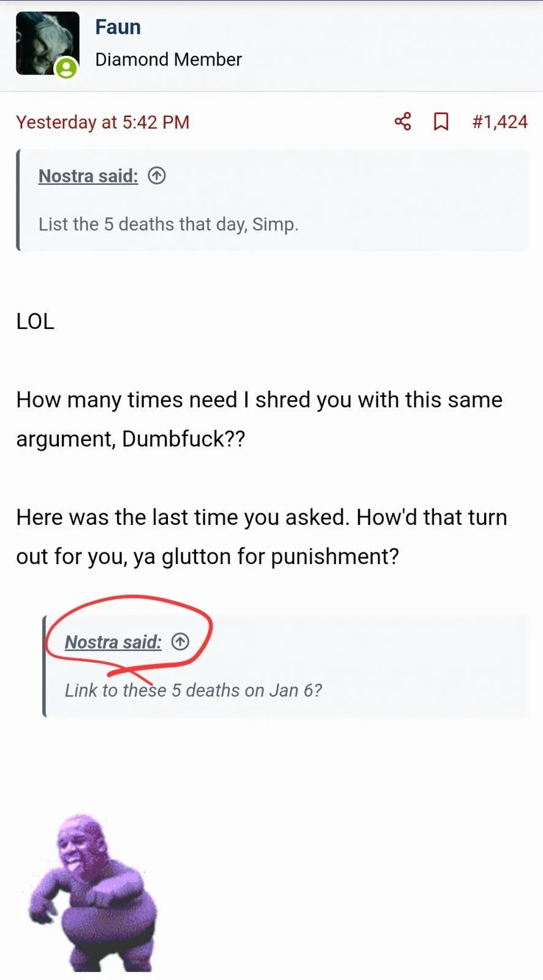Click the arrow icon next to first Nostra quote
This screenshot has height=980, width=543.
[x=157, y=176]
